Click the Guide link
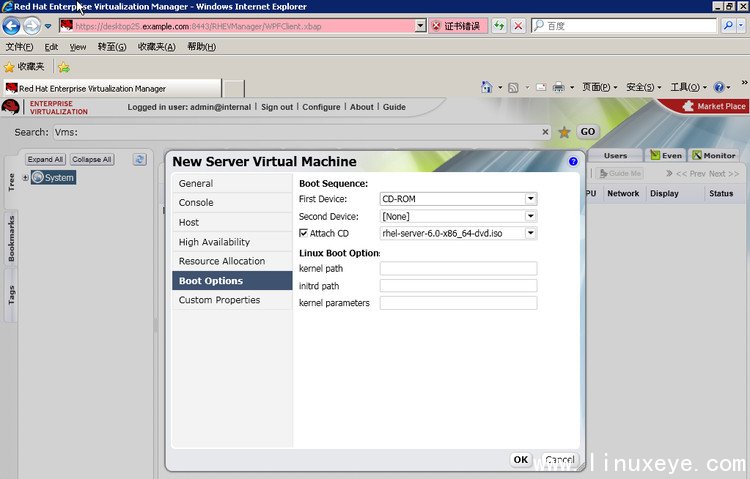This screenshot has width=750, height=479. (x=394, y=107)
